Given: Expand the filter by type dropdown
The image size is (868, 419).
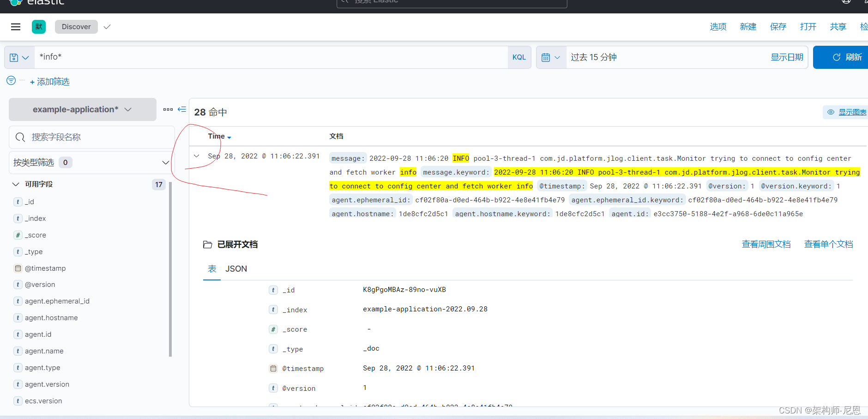Looking at the screenshot, I should 92,163.
